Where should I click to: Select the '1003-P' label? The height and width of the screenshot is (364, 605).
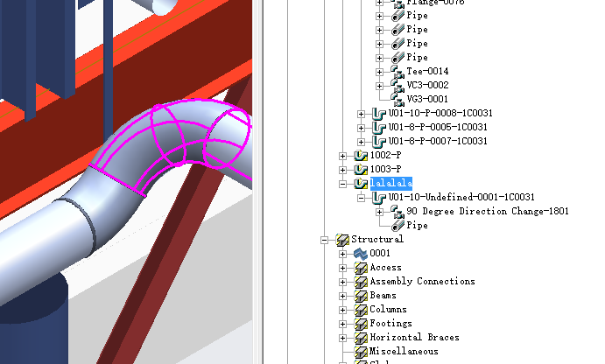(x=385, y=169)
